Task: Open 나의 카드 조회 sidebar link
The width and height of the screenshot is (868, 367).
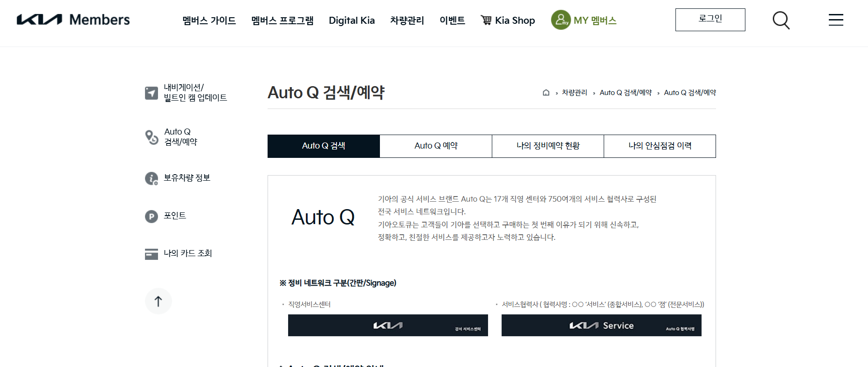Action: click(x=188, y=253)
